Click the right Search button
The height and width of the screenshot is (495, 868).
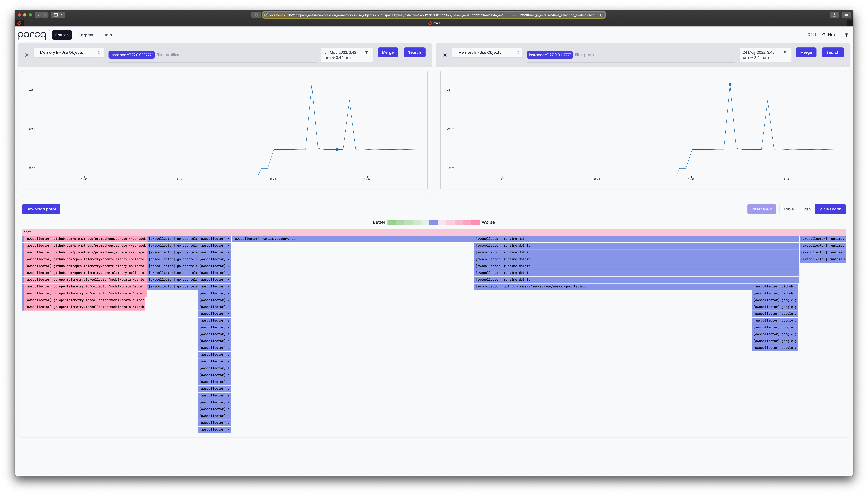point(833,52)
